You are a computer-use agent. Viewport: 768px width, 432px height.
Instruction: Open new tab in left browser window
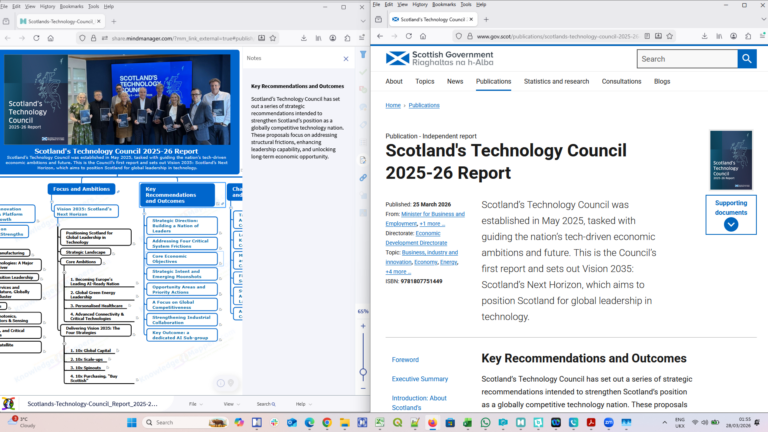pyautogui.click(x=114, y=22)
